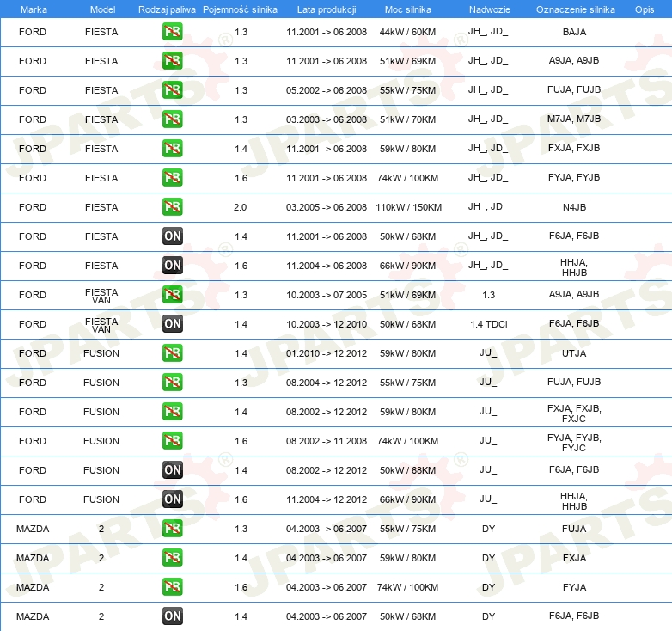Click the Lata produkcji column header
672x631 pixels.
(x=327, y=9)
